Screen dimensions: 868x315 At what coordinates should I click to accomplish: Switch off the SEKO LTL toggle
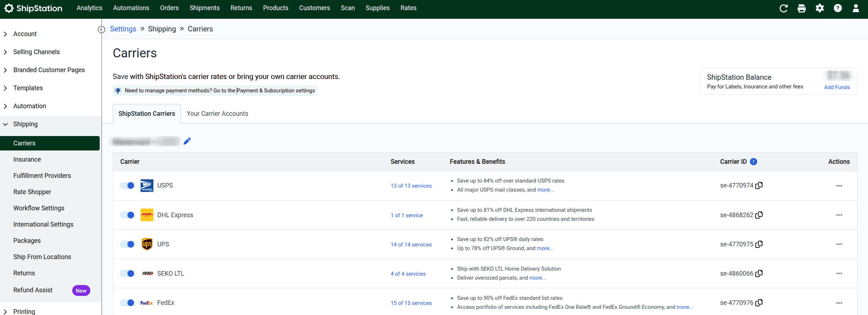tap(127, 274)
